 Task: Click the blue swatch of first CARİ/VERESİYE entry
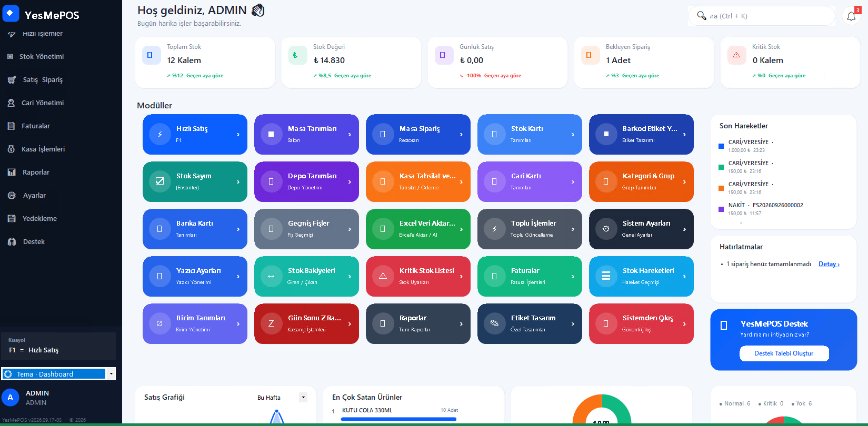[721, 146]
